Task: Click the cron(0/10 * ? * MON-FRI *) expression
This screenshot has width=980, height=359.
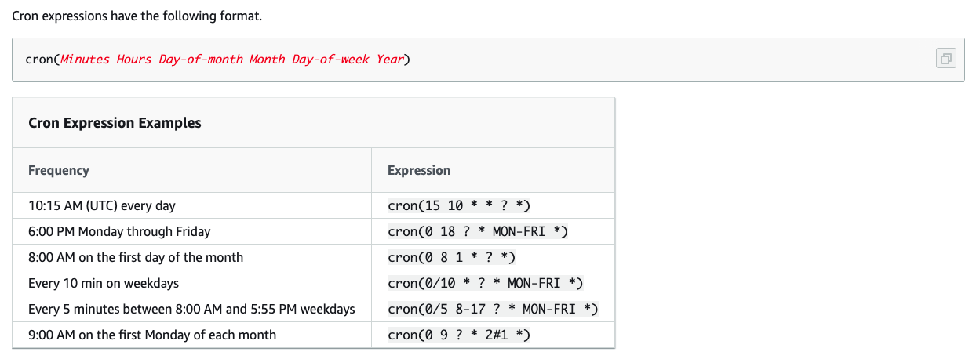Action: [485, 283]
